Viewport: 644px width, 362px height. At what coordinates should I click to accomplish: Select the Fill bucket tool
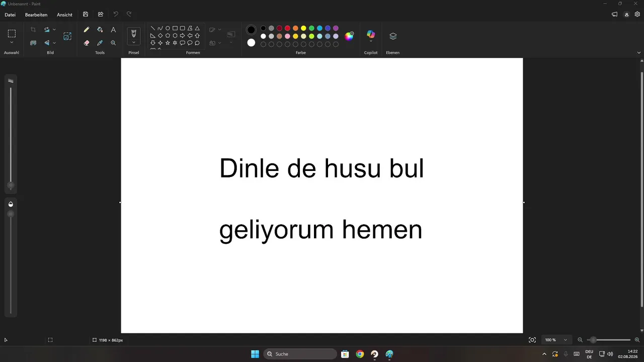click(100, 30)
